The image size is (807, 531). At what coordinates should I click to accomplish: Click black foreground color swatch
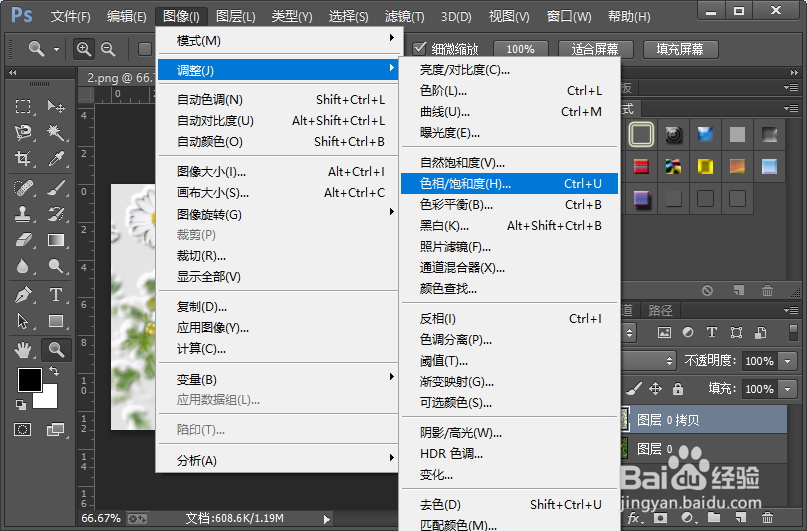click(x=28, y=378)
